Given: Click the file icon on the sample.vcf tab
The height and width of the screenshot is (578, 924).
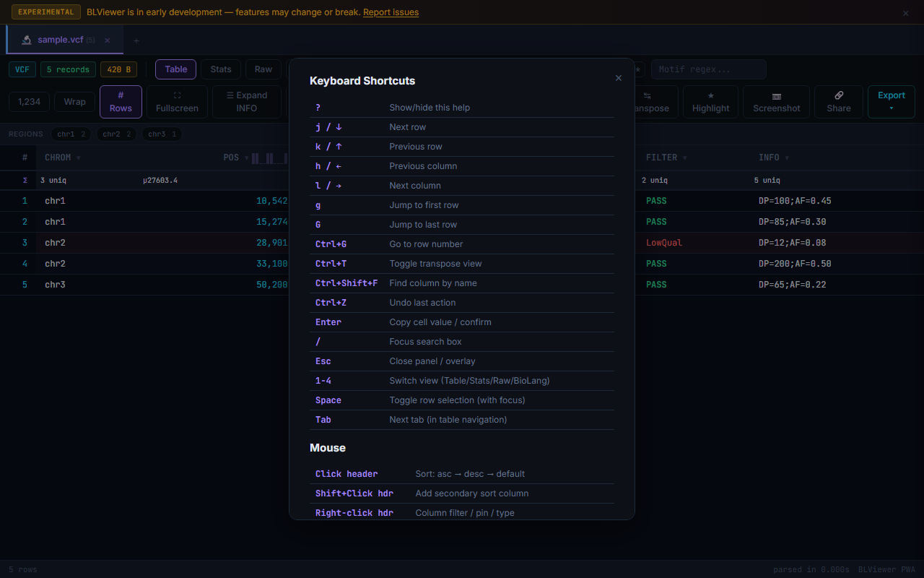Looking at the screenshot, I should coord(28,40).
